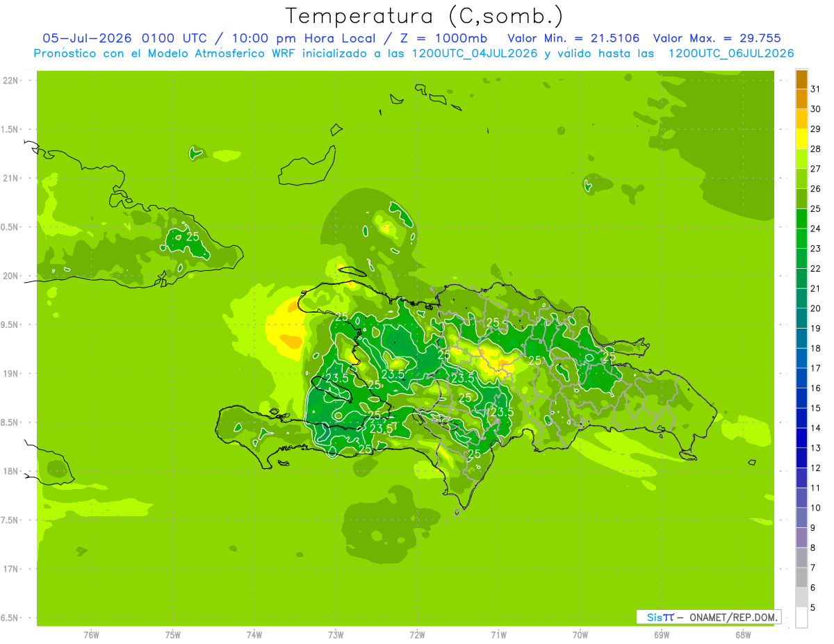
Task: Click the 69W longitude label
Action: 662,635
